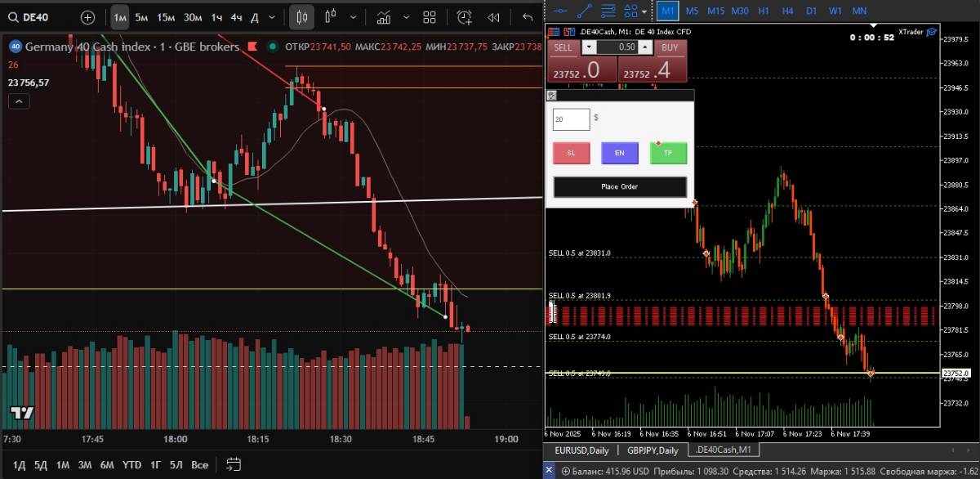
Task: Open the go-to-date calendar icon
Action: pyautogui.click(x=233, y=464)
